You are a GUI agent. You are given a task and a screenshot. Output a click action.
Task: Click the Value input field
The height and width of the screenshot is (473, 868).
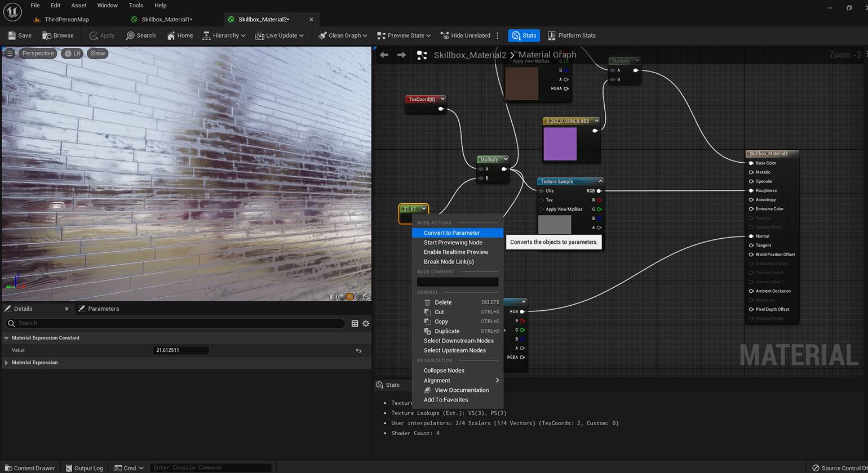[180, 350]
